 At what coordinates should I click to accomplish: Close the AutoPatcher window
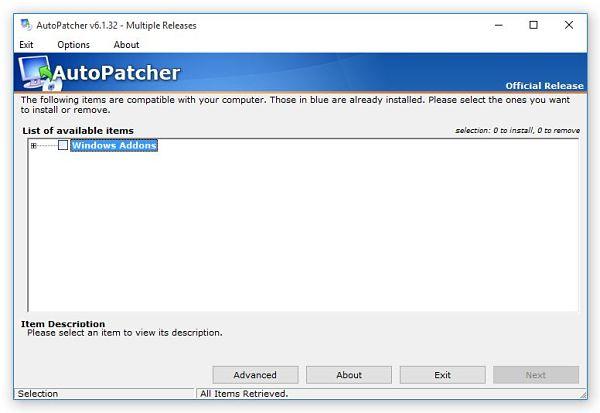click(x=569, y=25)
